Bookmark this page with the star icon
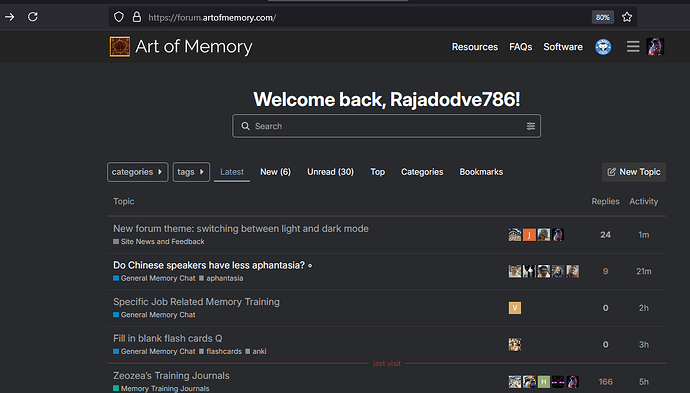 [x=627, y=17]
